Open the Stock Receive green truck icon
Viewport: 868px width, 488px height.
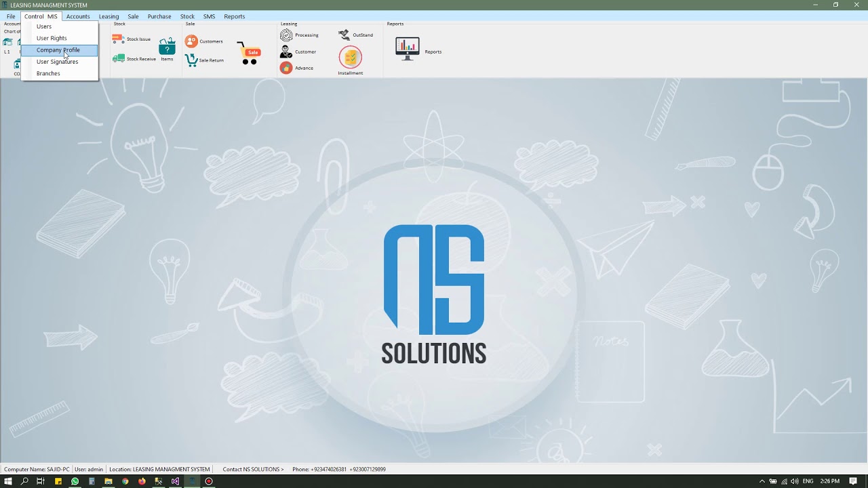tap(119, 59)
